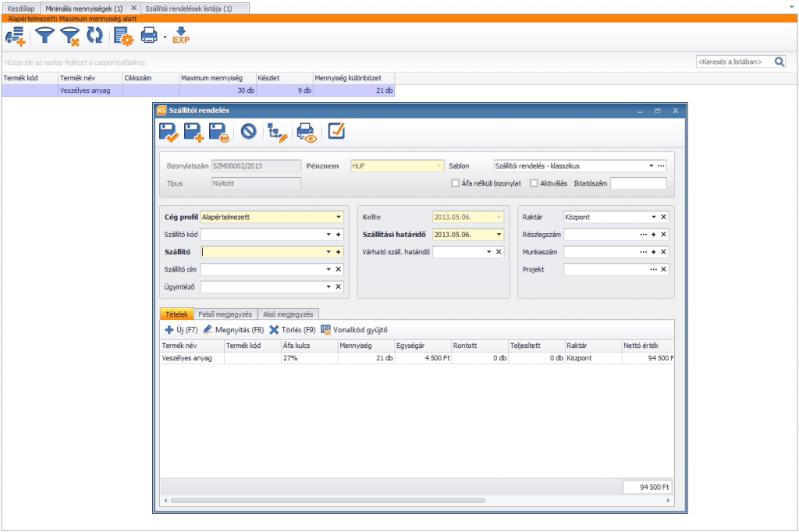Click the horizontal scrollbar of the items grid
This screenshot has height=532, width=799.
tap(328, 500)
